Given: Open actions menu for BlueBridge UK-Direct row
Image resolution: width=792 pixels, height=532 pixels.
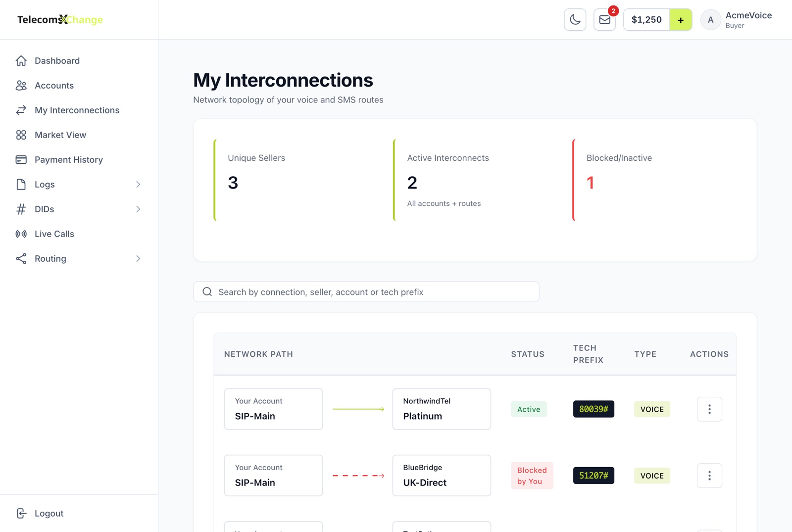Looking at the screenshot, I should click(x=709, y=475).
